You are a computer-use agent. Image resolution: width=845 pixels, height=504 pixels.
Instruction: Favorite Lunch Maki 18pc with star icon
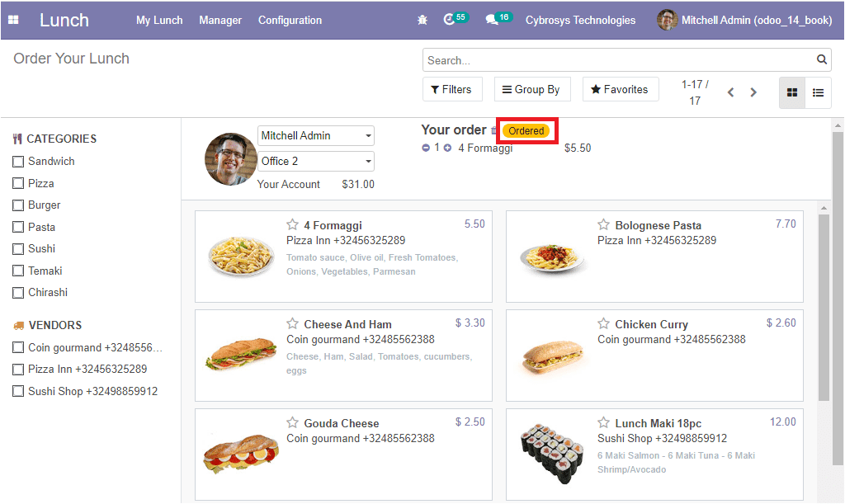tap(603, 422)
